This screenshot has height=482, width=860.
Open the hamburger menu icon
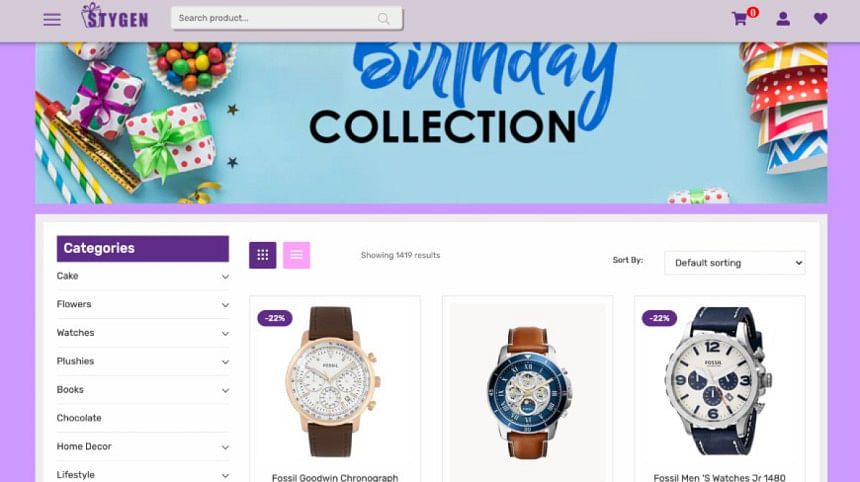(x=52, y=20)
